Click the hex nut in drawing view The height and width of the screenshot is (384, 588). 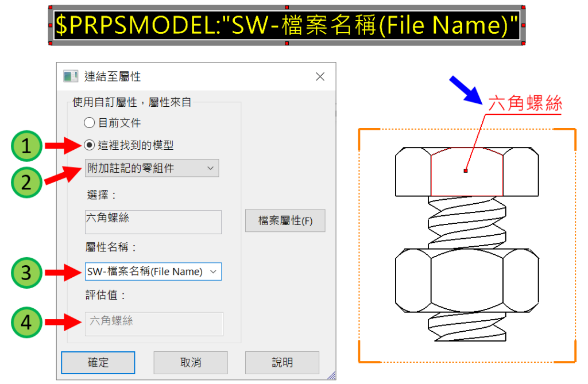coord(467,281)
